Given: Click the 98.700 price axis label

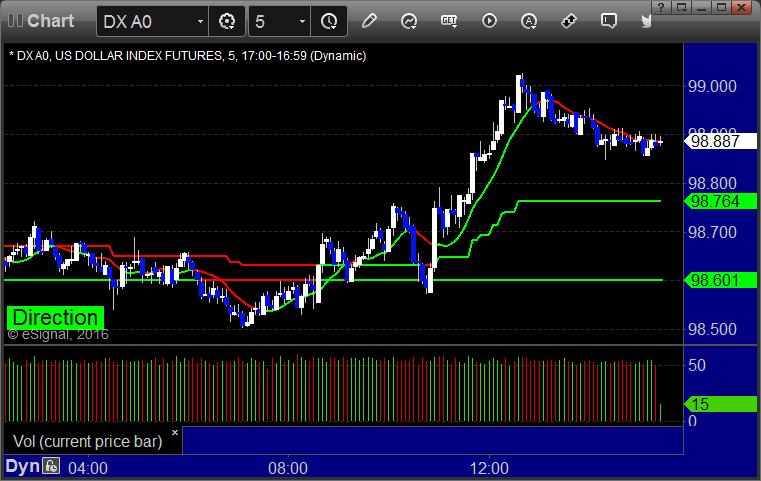Looking at the screenshot, I should coord(712,232).
